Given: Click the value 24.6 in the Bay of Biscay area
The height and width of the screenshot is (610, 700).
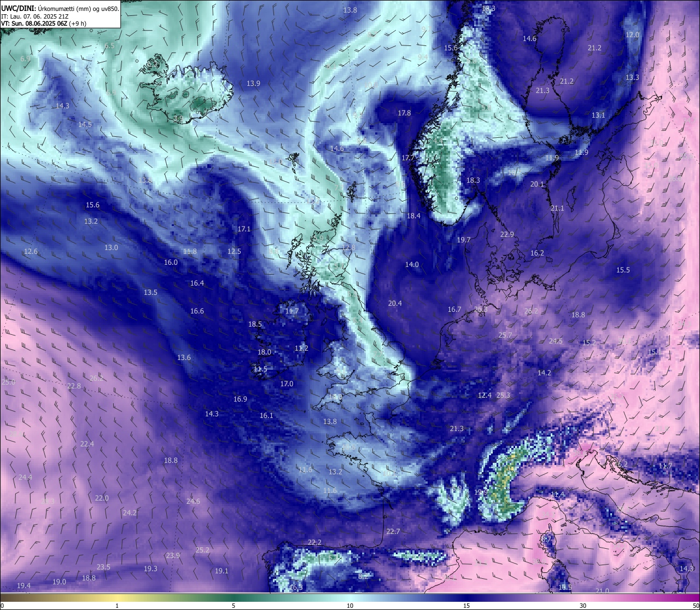Looking at the screenshot, I should (x=193, y=502).
